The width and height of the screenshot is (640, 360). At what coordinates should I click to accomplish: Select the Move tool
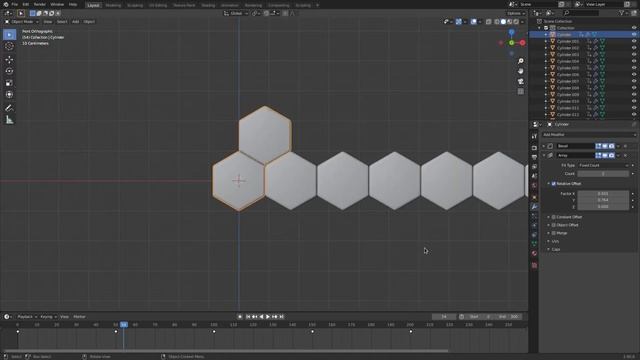pos(9,60)
